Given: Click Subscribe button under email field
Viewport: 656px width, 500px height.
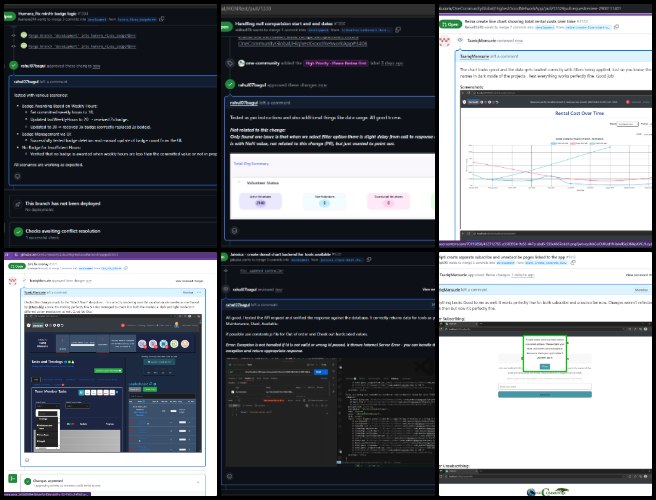Looking at the screenshot, I should pos(545,394).
